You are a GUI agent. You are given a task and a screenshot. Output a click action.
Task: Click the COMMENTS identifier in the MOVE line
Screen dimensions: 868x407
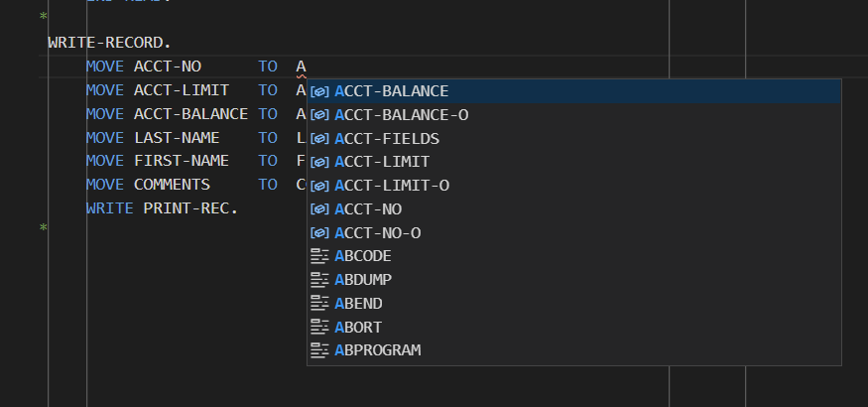[172, 185]
